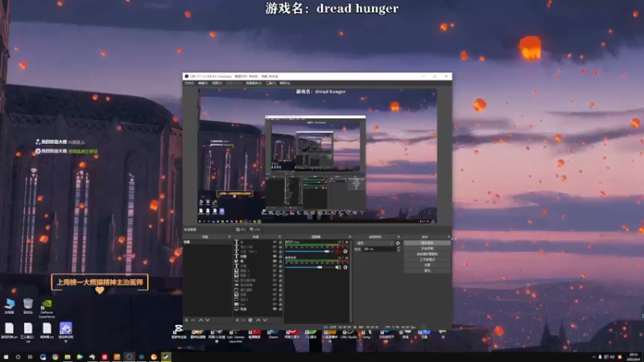Mute the second mixer track's speaker icon
The height and width of the screenshot is (362, 644).
pyautogui.click(x=338, y=267)
